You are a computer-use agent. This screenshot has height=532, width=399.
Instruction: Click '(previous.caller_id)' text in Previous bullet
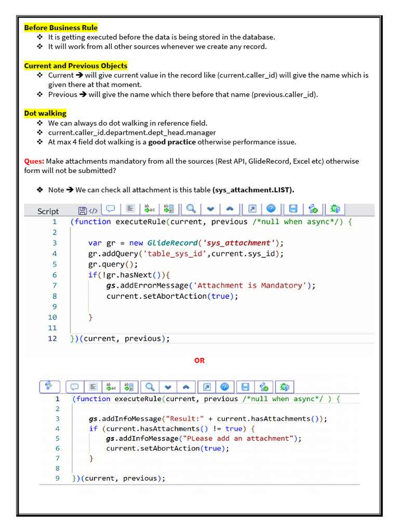(x=285, y=95)
